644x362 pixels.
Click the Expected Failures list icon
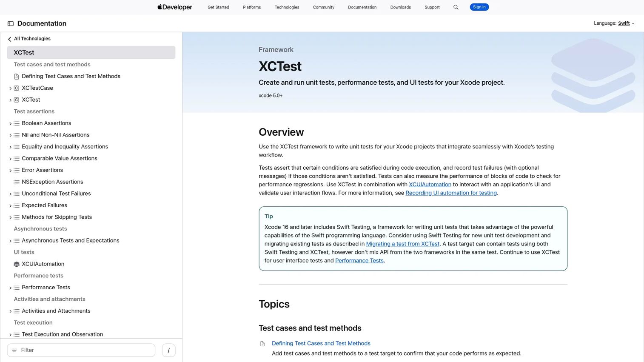click(x=17, y=205)
